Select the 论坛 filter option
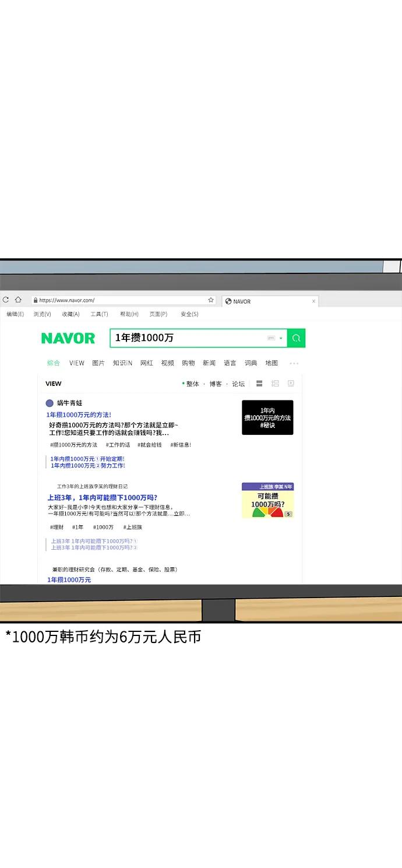Viewport: 402px width, 868px height. click(x=238, y=384)
